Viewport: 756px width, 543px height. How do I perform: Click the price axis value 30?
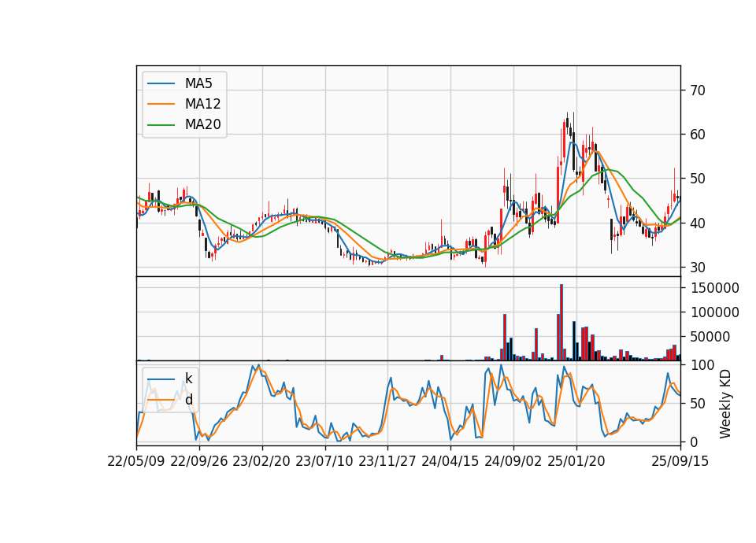(698, 268)
